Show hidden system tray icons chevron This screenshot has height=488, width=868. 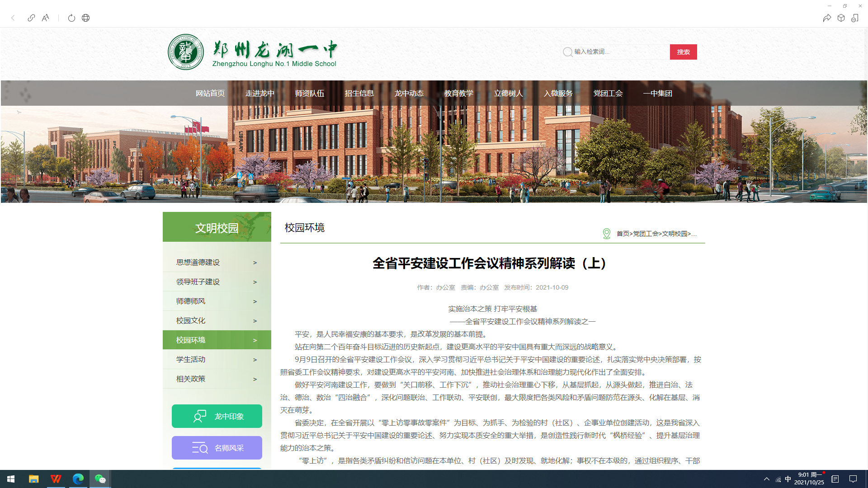(x=766, y=479)
